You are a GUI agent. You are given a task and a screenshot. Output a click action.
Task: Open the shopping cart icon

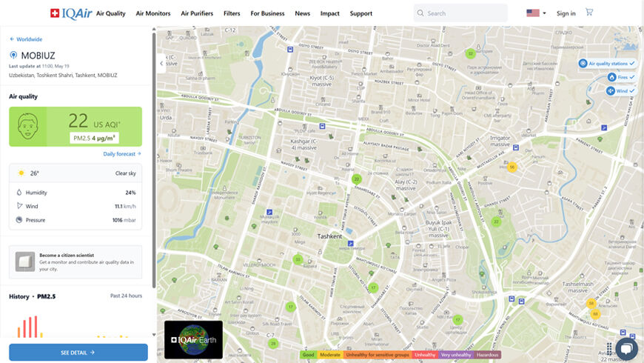point(589,12)
